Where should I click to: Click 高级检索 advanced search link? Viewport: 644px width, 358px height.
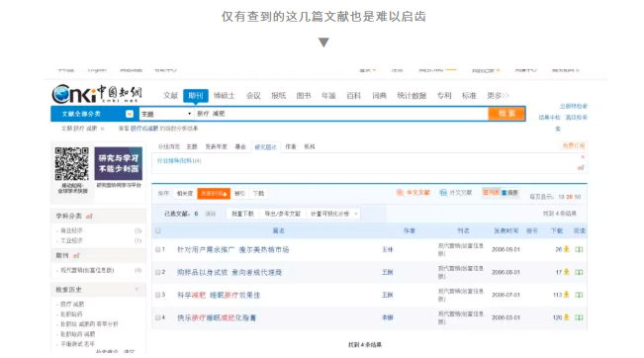pos(576,118)
